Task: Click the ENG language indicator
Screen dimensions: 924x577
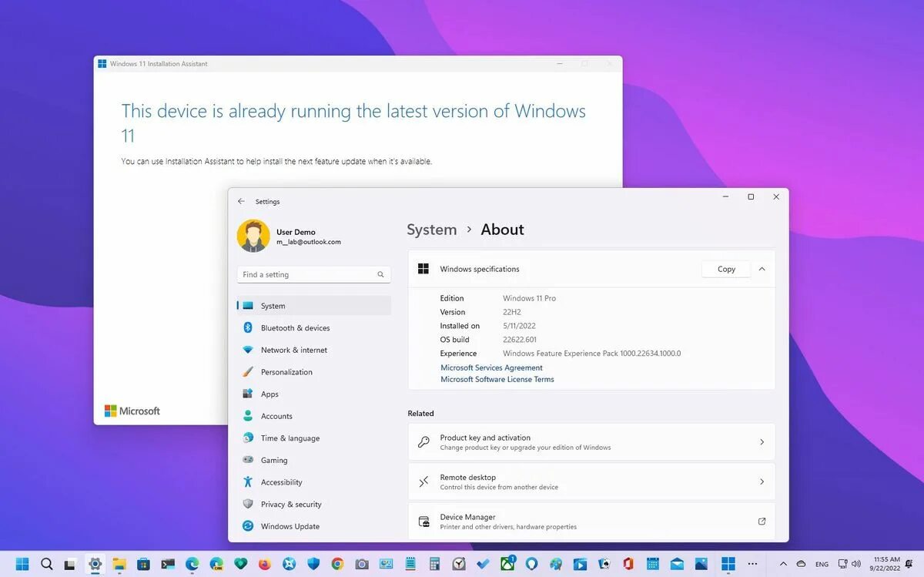Action: (x=822, y=565)
